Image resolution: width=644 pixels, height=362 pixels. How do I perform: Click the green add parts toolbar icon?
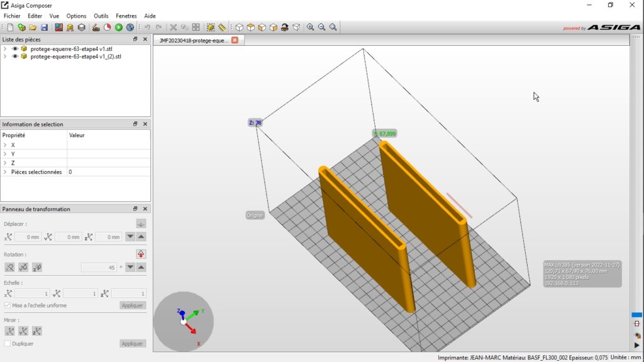coord(21,28)
